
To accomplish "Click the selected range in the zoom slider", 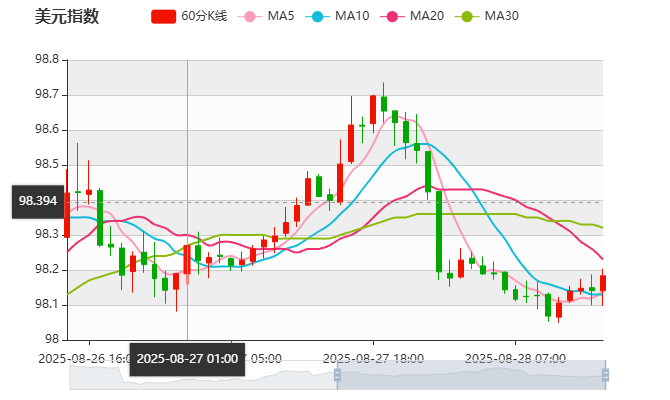I will click(470, 376).
